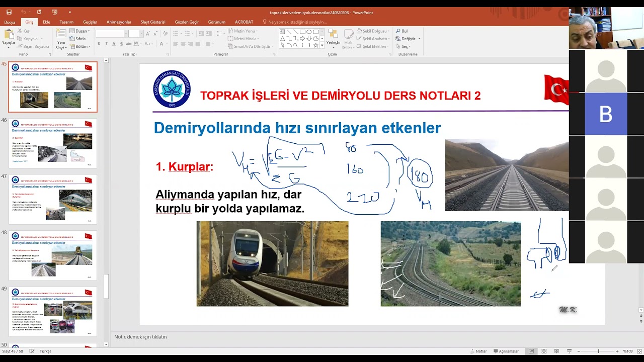The width and height of the screenshot is (644, 362).
Task: Open Customize Quick Access Toolbar arrow
Action: (69, 12)
